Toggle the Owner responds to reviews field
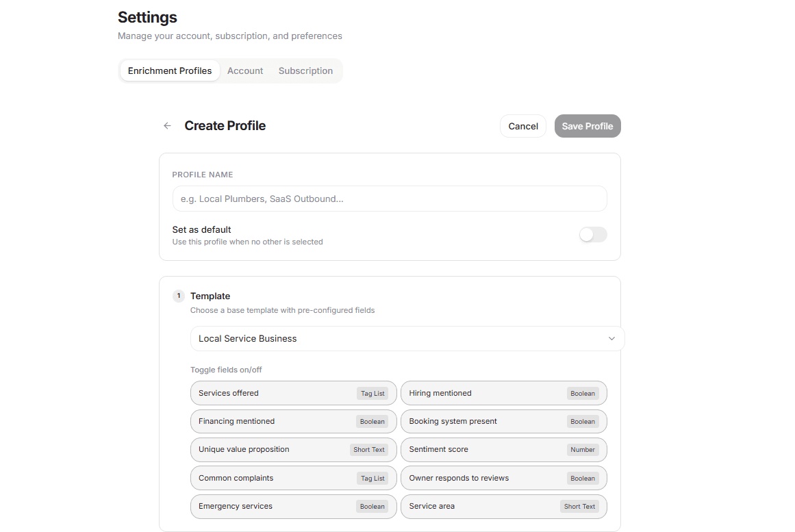Screen dimensions: 795x532 (503, 479)
